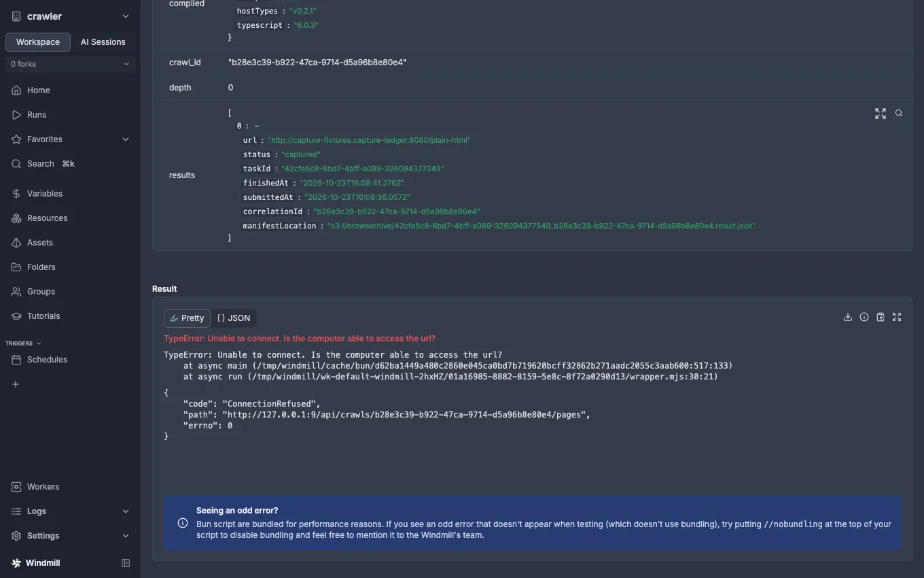Click the depth value 0
This screenshot has height=578, width=924.
click(231, 88)
